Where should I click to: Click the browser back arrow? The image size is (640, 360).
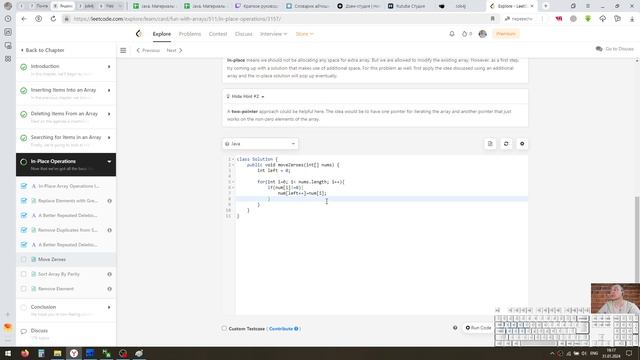point(24,19)
